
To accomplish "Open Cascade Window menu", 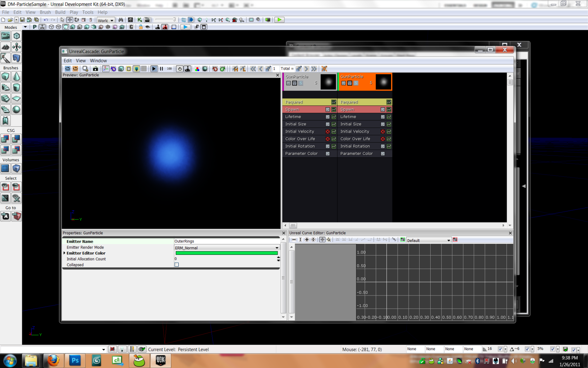I will [x=98, y=60].
